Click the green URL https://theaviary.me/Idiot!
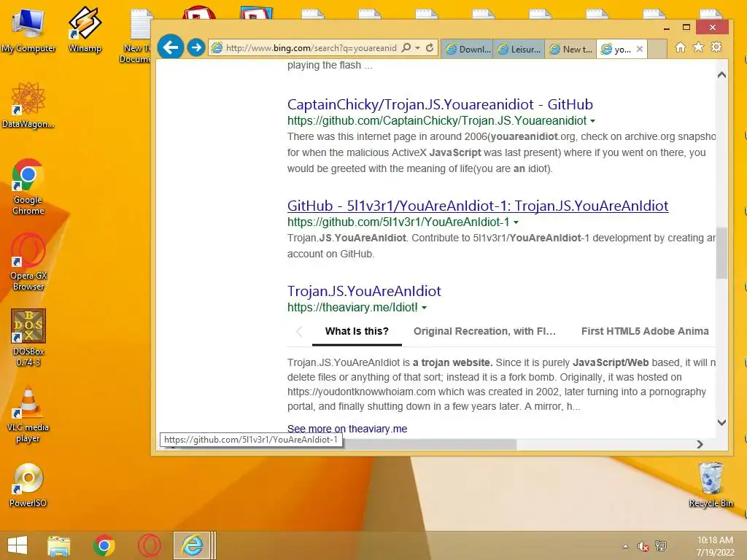 [352, 308]
